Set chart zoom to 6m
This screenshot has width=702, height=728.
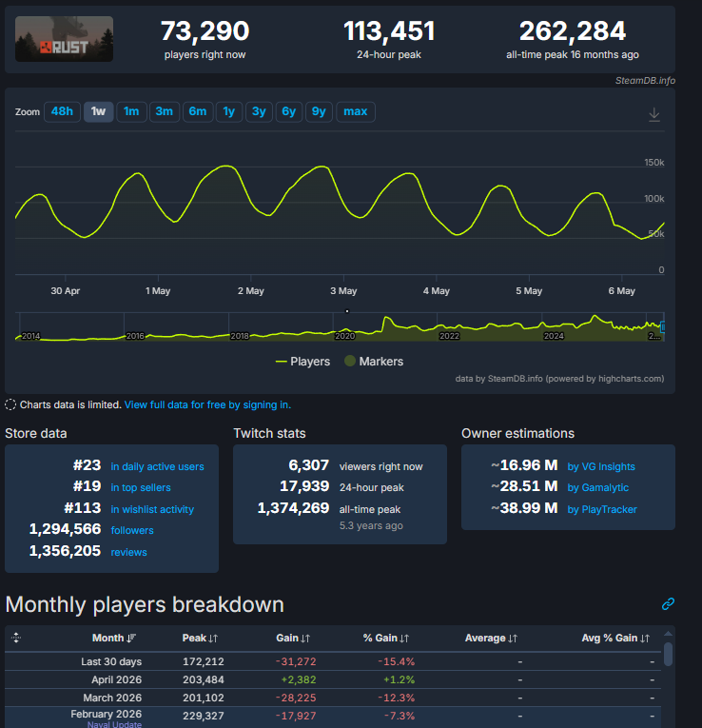pyautogui.click(x=198, y=112)
